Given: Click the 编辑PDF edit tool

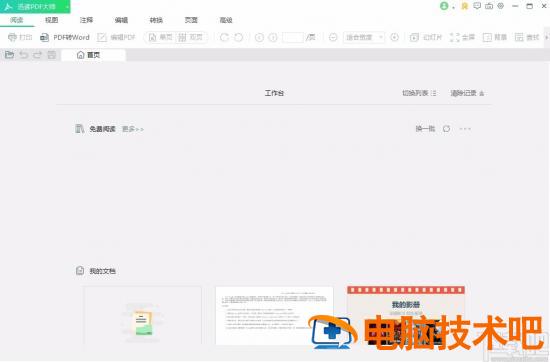Looking at the screenshot, I should pos(116,37).
